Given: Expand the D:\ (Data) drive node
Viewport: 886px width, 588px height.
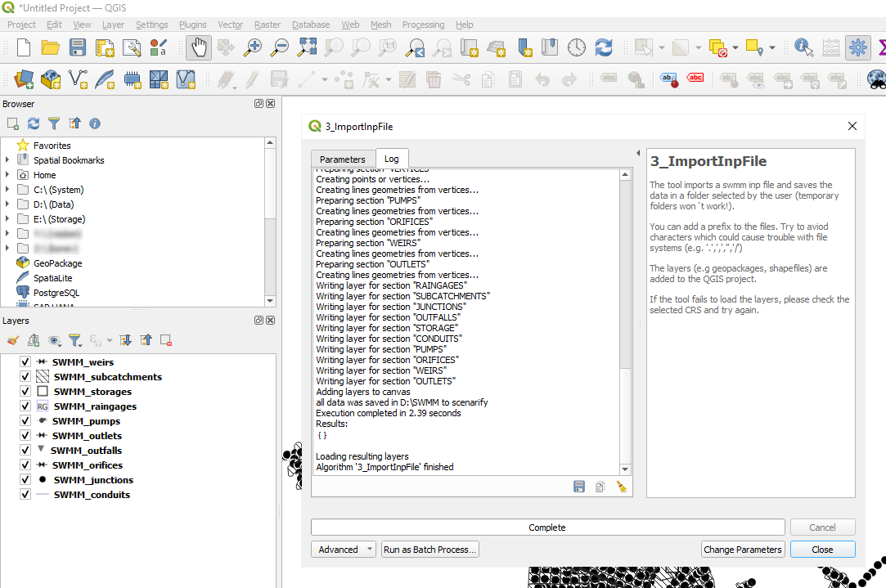Looking at the screenshot, I should 7,204.
